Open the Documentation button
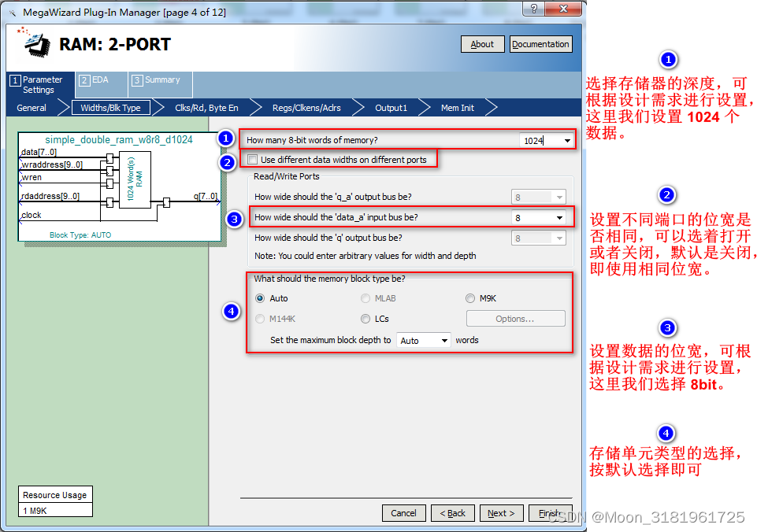This screenshot has width=757, height=532. tap(540, 44)
